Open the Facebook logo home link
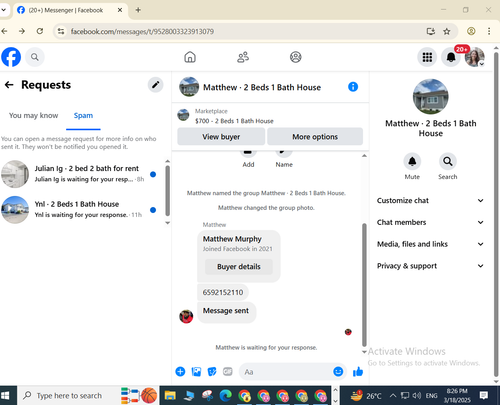The image size is (500, 405). (11, 57)
